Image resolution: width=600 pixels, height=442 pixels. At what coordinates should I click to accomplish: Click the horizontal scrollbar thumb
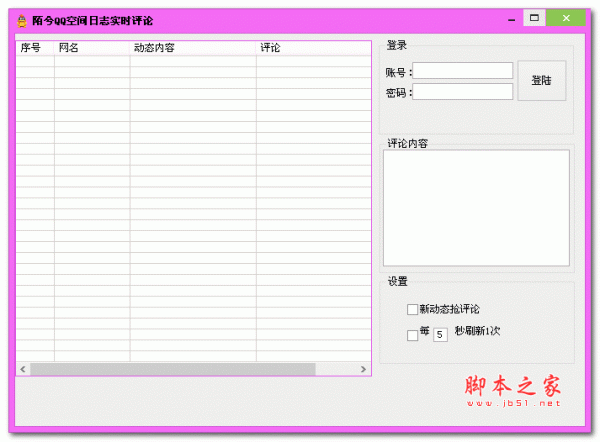pyautogui.click(x=173, y=369)
